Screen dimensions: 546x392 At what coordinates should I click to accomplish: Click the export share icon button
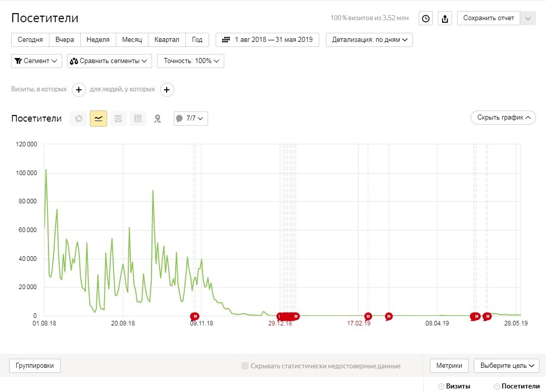[444, 19]
